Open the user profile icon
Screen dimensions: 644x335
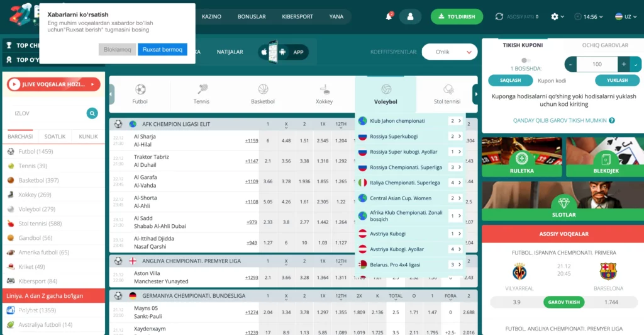tap(410, 17)
